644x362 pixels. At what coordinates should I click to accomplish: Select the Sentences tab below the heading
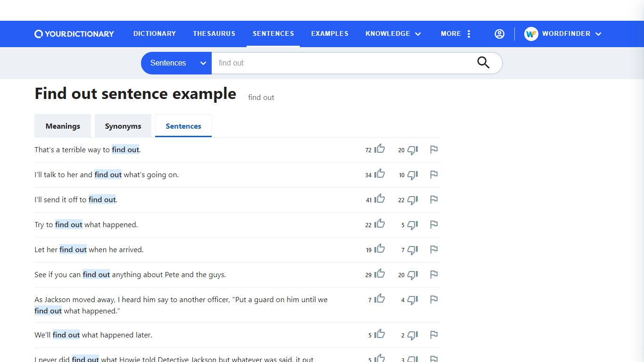pos(183,126)
